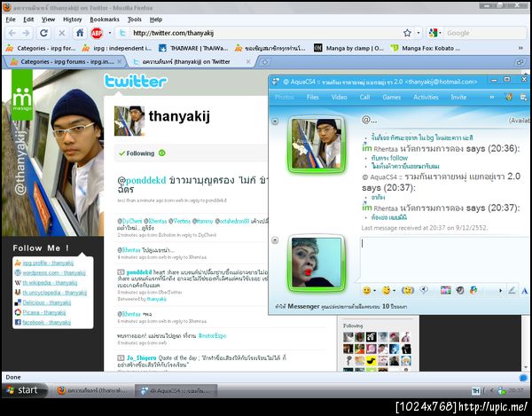The width and height of the screenshot is (532, 416).
Task: Open 'Delicious - thanyakij' link
Action: pos(47,302)
